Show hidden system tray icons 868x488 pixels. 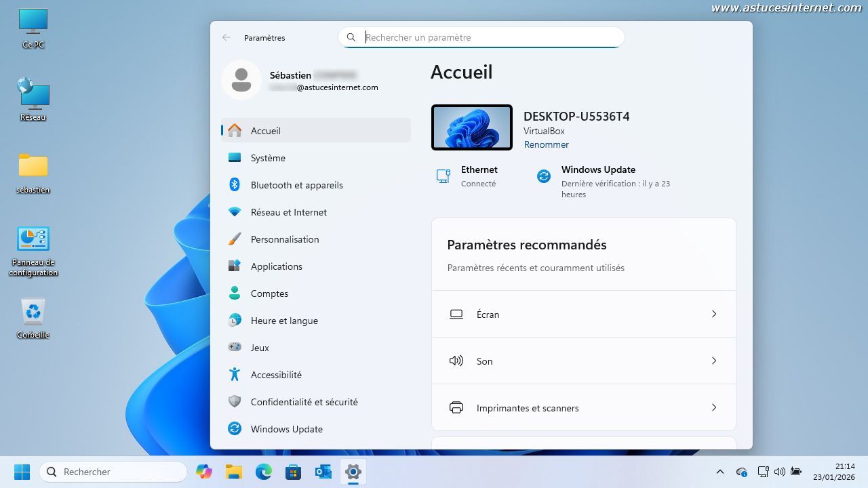pyautogui.click(x=720, y=472)
